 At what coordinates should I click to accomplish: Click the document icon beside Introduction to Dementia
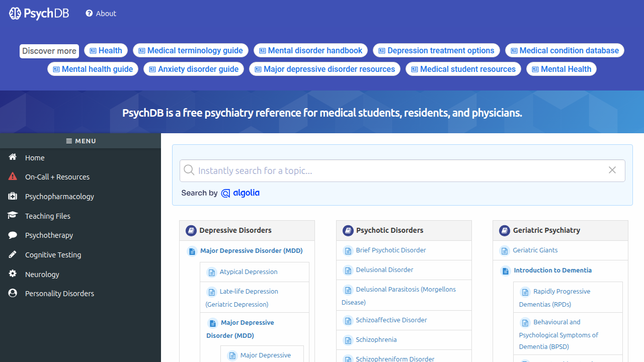click(506, 270)
